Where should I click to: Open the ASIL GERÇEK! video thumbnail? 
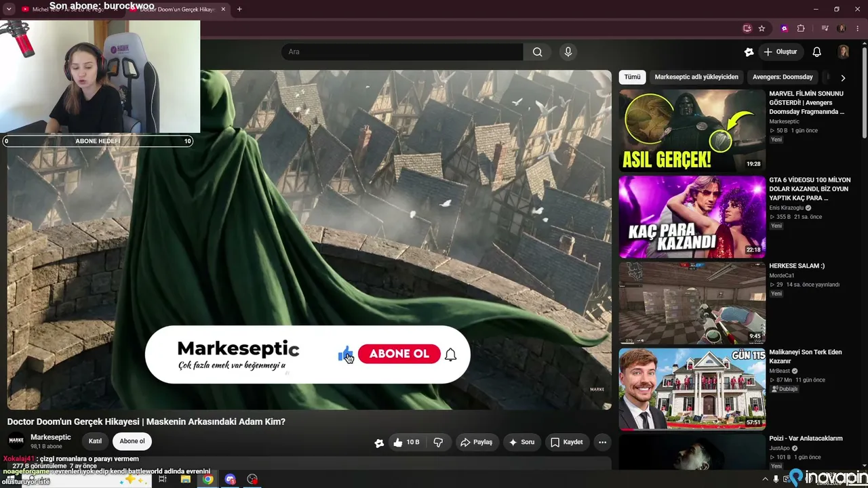click(x=692, y=130)
